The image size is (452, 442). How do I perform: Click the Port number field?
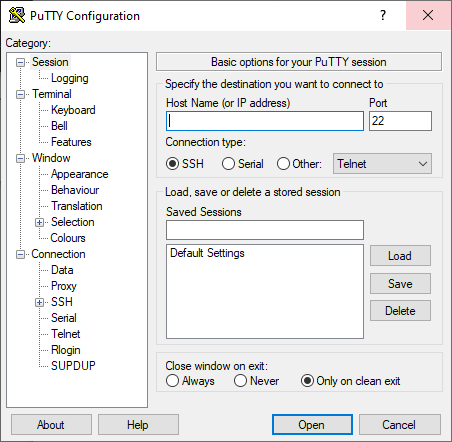(400, 121)
